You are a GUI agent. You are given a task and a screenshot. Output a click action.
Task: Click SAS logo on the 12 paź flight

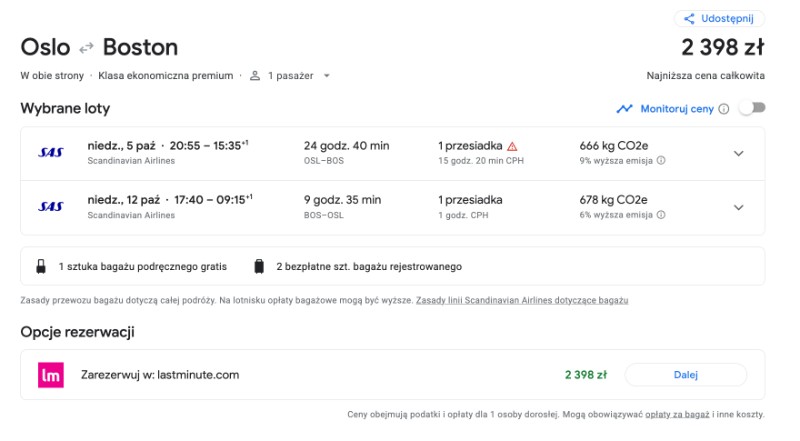click(51, 207)
